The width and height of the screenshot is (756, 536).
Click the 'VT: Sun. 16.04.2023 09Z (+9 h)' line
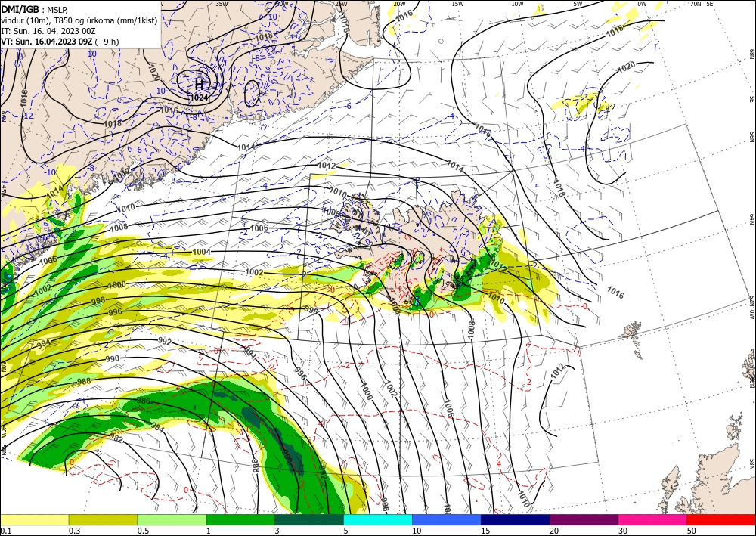(60, 42)
